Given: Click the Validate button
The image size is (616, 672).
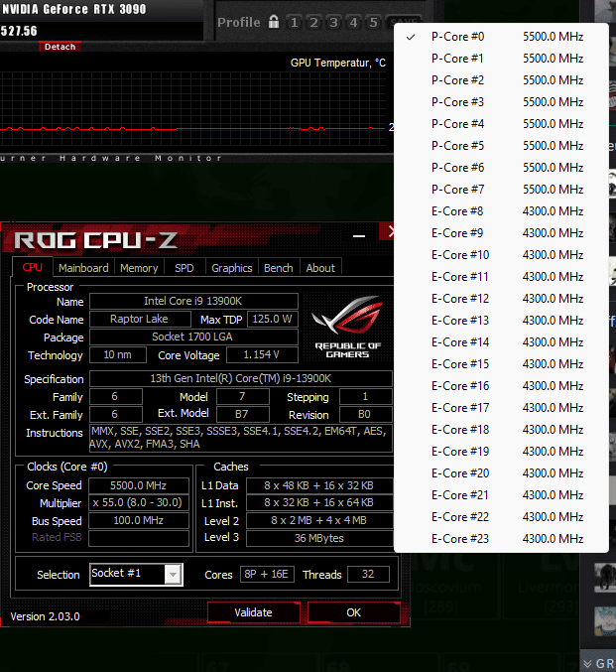Looking at the screenshot, I should [x=253, y=612].
